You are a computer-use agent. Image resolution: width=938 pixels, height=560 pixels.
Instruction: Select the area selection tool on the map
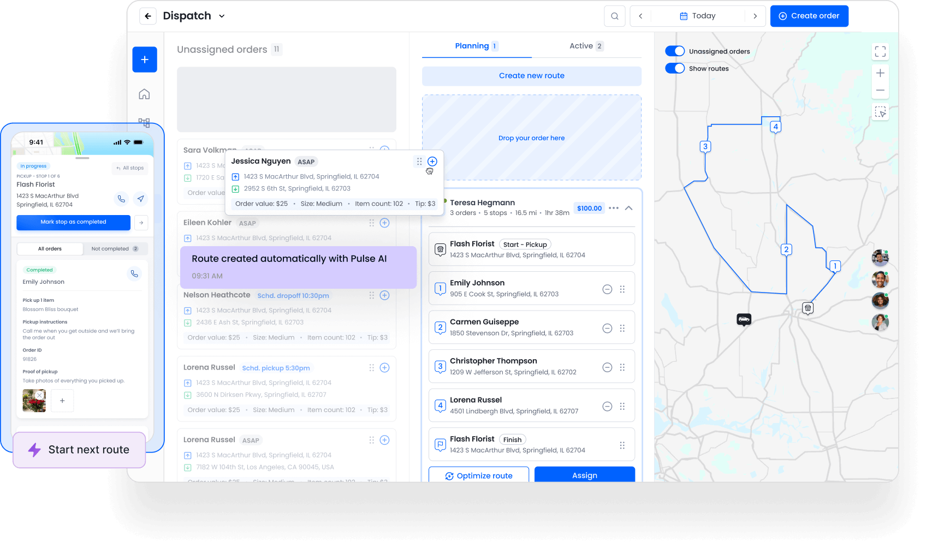[x=880, y=112]
